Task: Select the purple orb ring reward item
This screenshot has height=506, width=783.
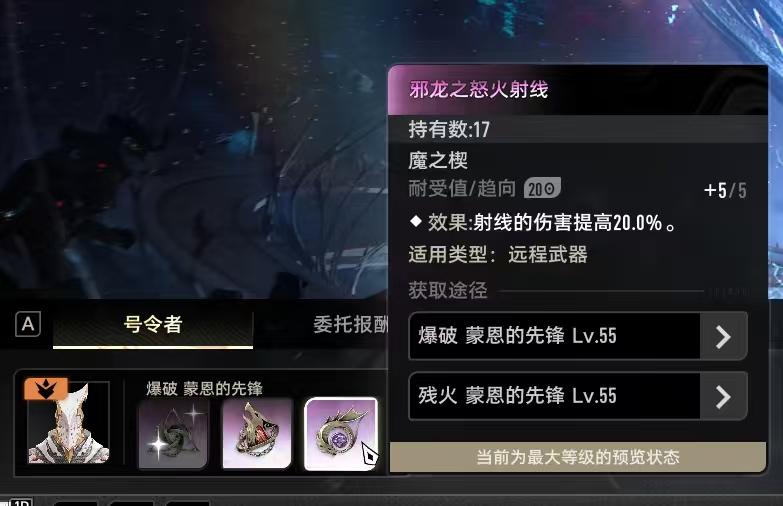Action: pyautogui.click(x=341, y=434)
